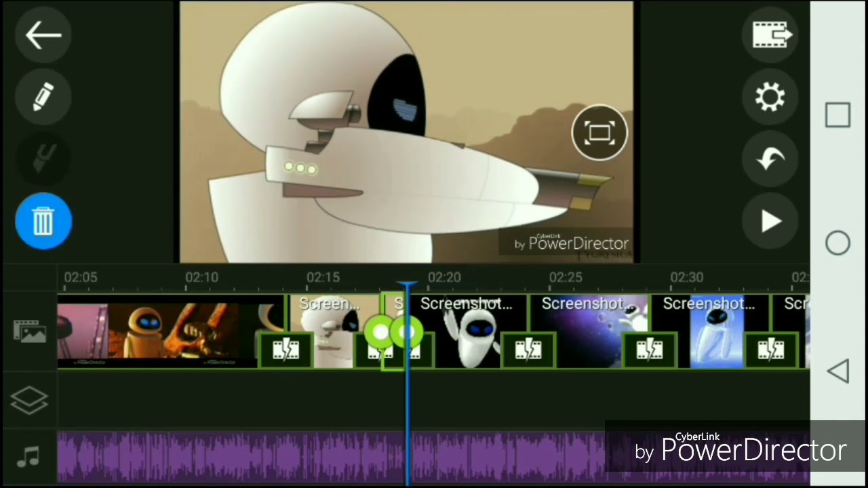
Task: Select Screenshot clip with waving EVE
Action: [x=467, y=331]
